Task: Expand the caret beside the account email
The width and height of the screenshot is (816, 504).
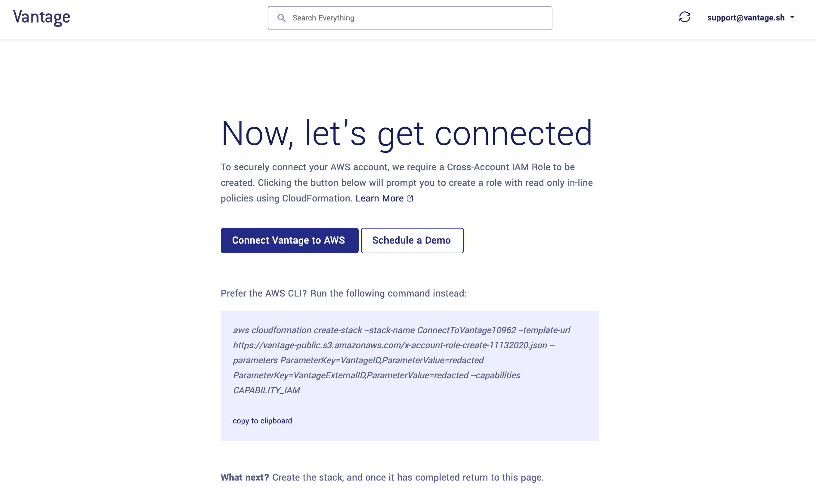Action: (792, 17)
